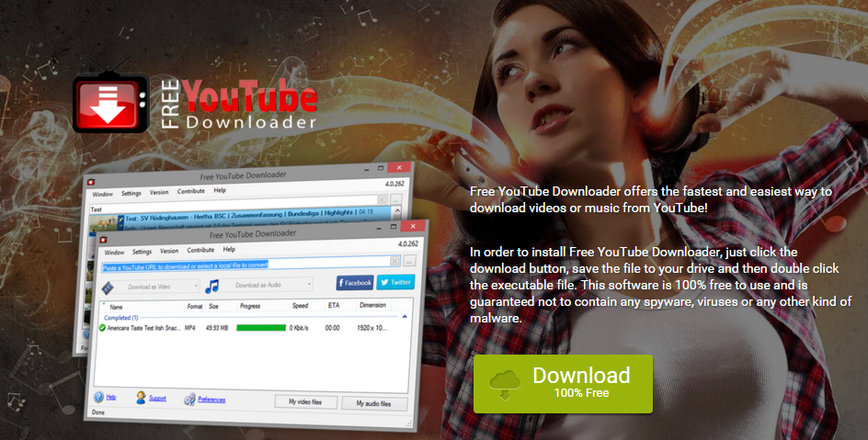Image resolution: width=868 pixels, height=440 pixels.
Task: Click the browse (...) button in back window
Action: pyautogui.click(x=395, y=199)
